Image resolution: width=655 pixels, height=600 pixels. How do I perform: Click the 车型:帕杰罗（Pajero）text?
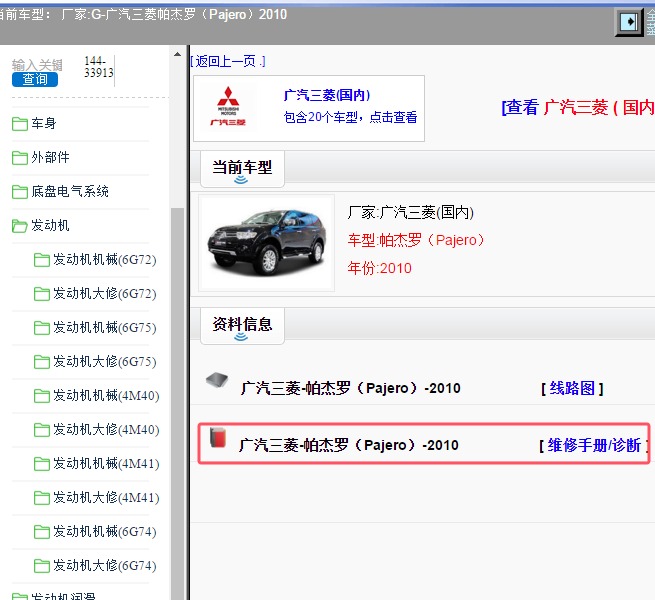coord(416,240)
